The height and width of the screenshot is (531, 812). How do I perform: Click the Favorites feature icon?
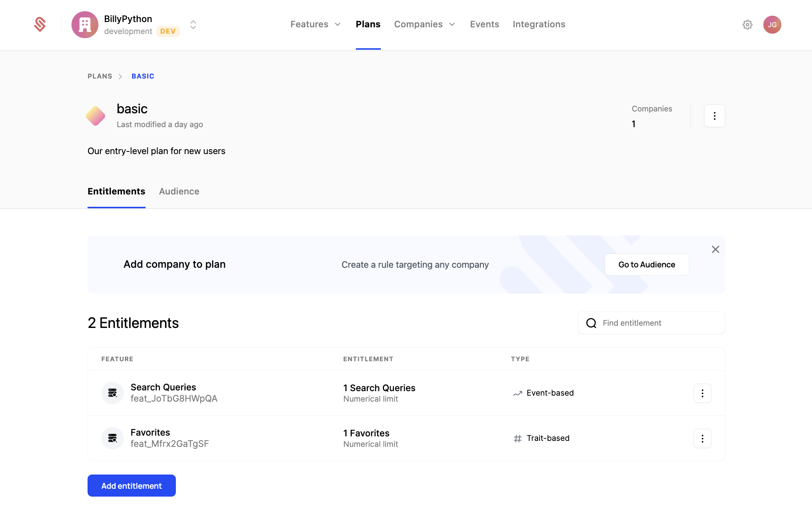[112, 438]
